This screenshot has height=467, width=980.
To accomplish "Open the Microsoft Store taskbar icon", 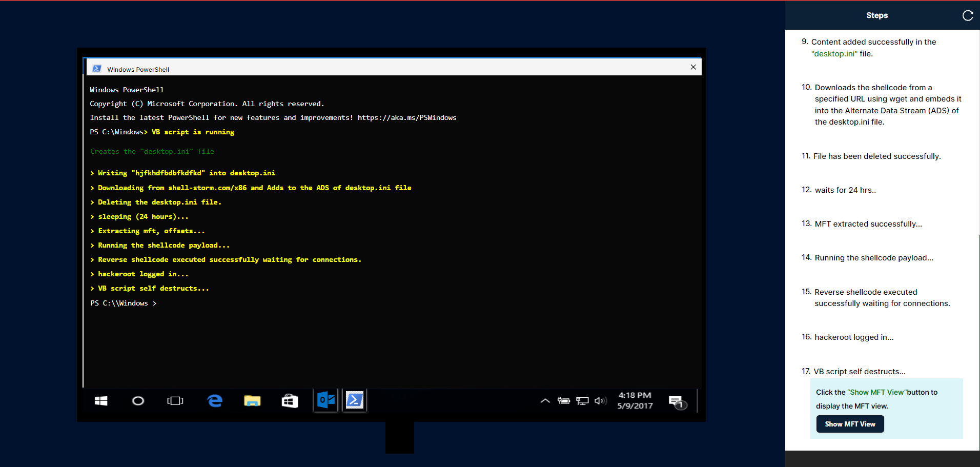I will coord(290,401).
